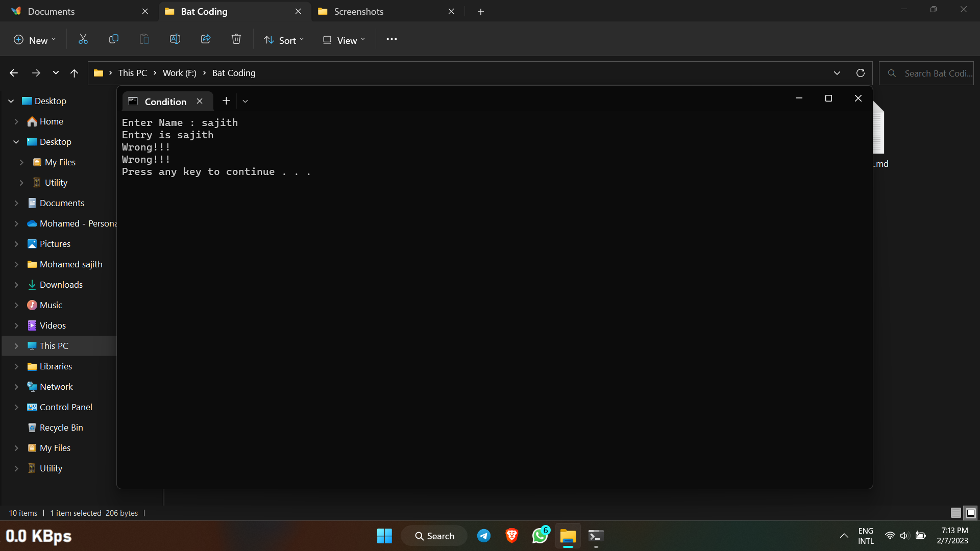Refresh the Bat Coding folder view
This screenshot has height=551, width=980.
(860, 72)
